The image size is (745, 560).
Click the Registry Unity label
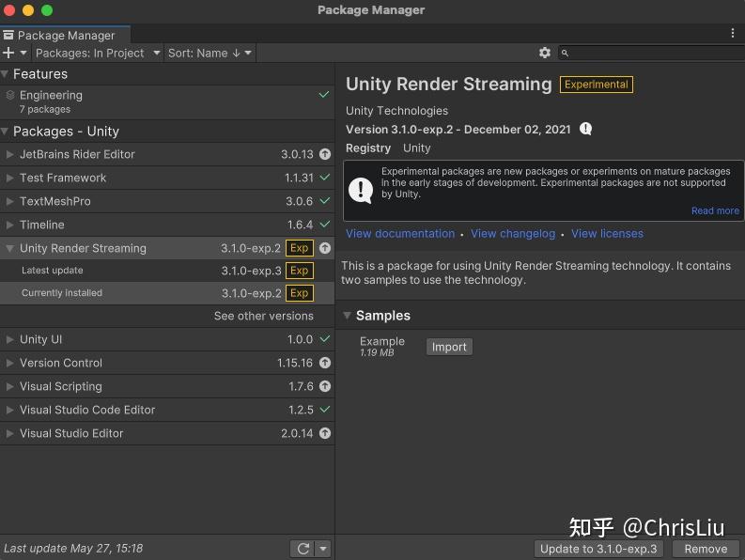388,148
